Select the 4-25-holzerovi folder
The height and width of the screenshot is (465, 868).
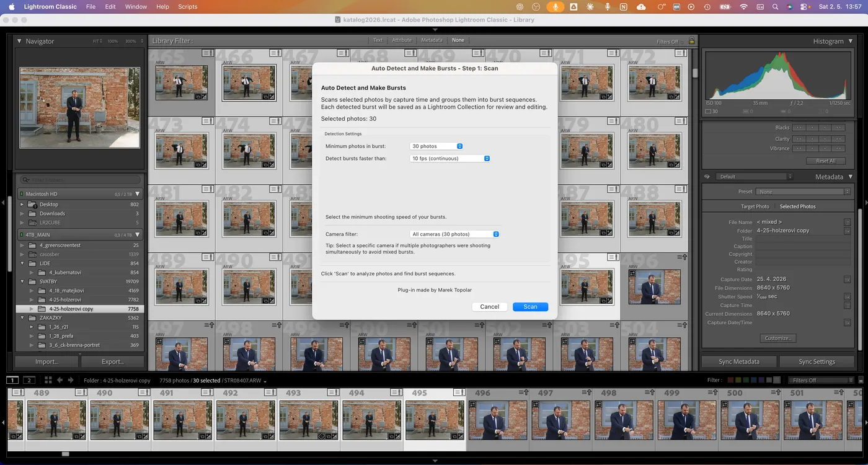80,299
